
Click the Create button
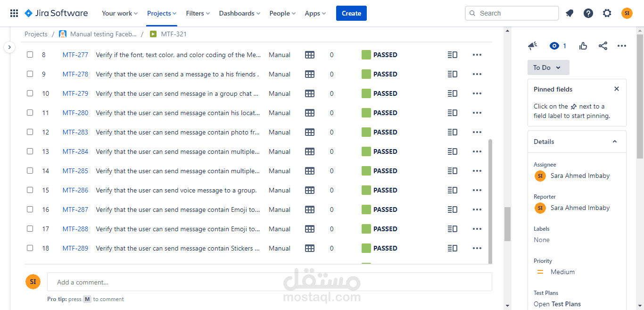pyautogui.click(x=351, y=13)
